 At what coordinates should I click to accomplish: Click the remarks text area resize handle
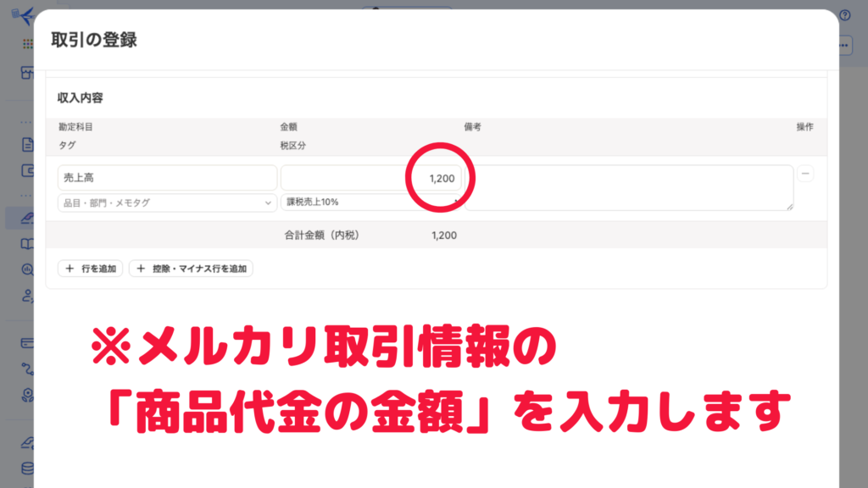pos(790,207)
